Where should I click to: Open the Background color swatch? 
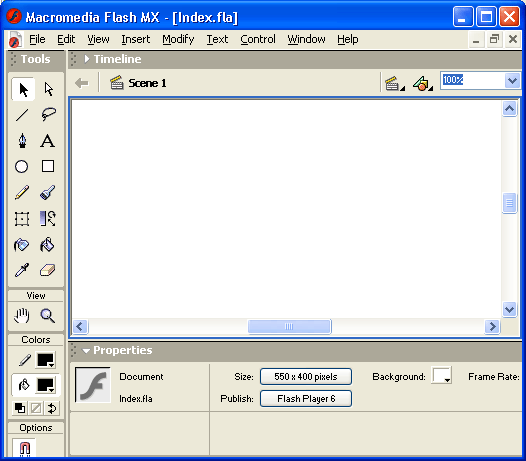(x=441, y=376)
